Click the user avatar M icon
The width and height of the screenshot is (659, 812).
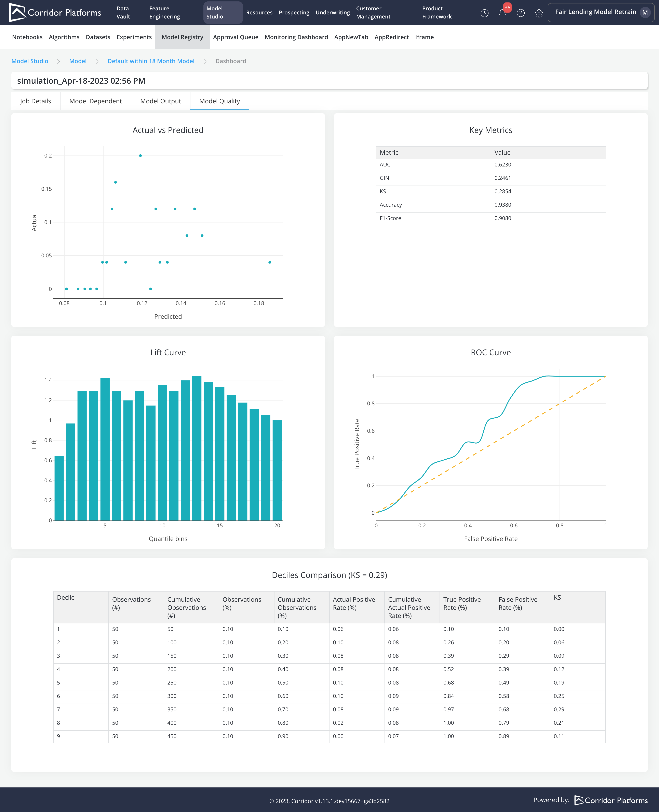pyautogui.click(x=645, y=13)
